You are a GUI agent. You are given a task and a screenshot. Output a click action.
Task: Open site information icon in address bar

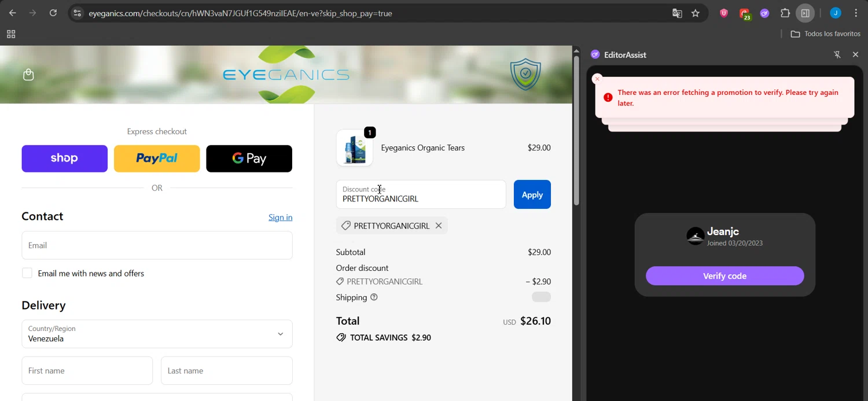coord(78,13)
